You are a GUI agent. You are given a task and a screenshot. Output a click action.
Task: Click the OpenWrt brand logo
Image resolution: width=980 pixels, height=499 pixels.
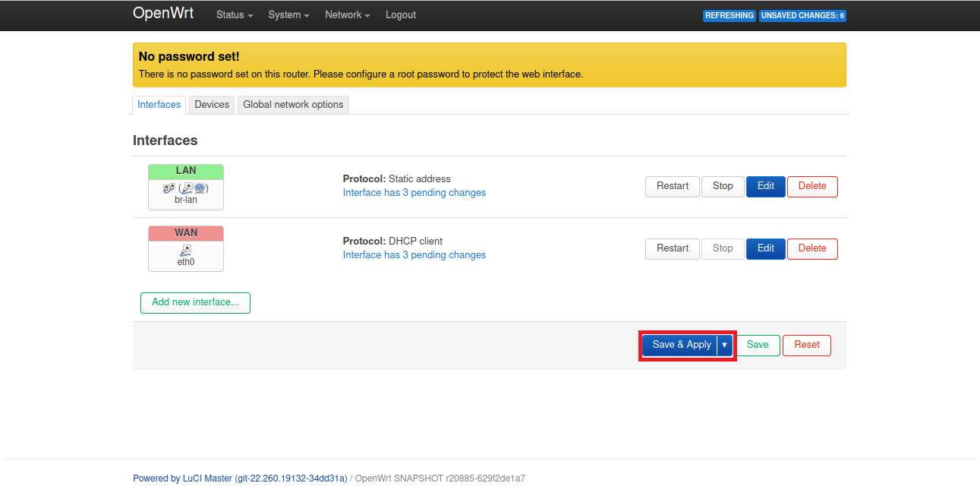coord(163,14)
